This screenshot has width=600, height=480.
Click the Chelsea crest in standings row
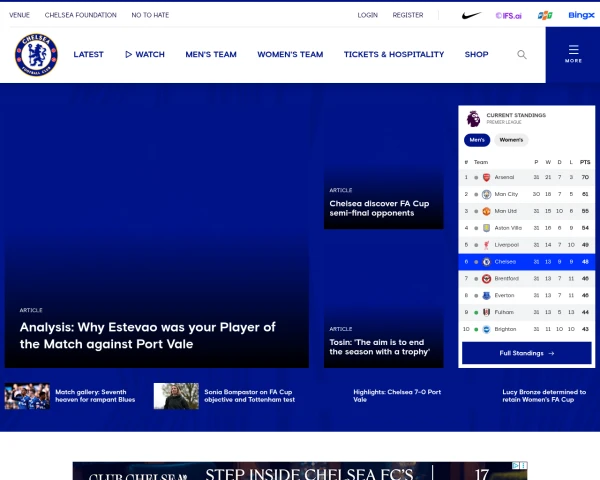(486, 262)
